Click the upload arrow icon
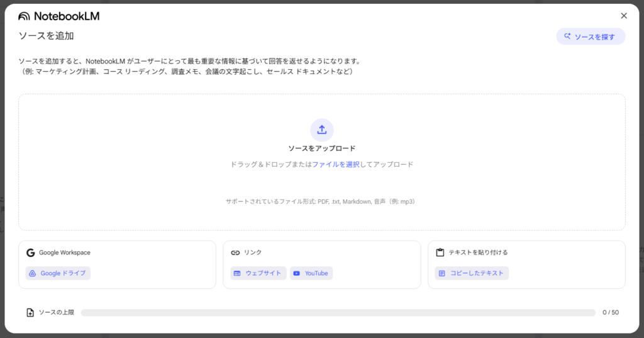Screen dimensions: 644x338 (x=321, y=129)
